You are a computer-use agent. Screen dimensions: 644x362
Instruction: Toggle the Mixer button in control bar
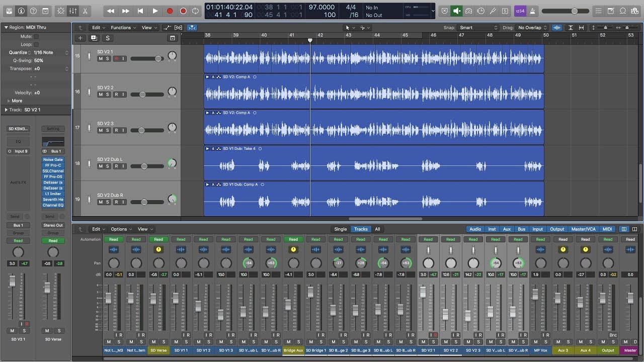point(73,11)
